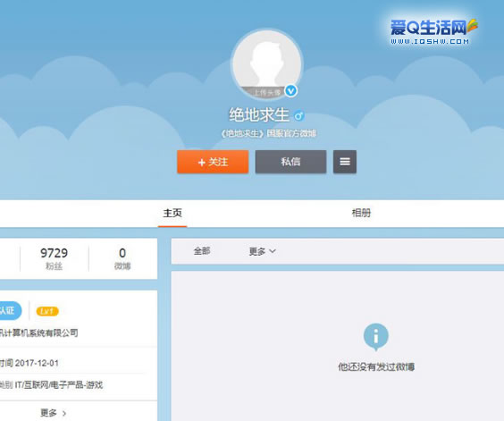The width and height of the screenshot is (504, 421).
Task: Expand the 更多 dropdown in the feed filter
Action: click(263, 251)
